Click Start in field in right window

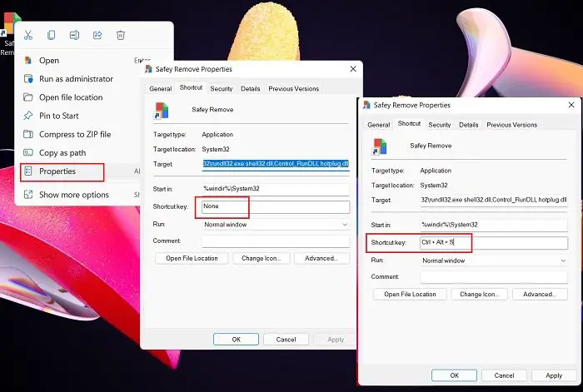pos(494,225)
